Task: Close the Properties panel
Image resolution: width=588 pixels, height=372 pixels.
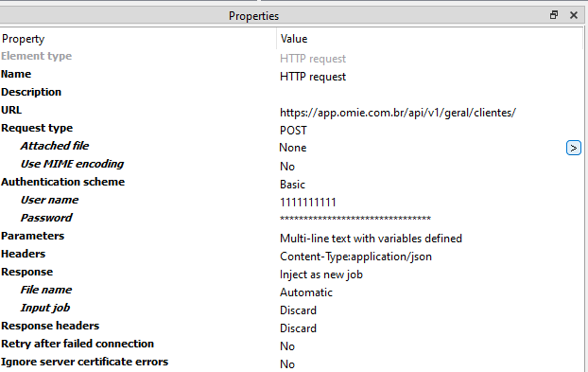Action: [574, 15]
